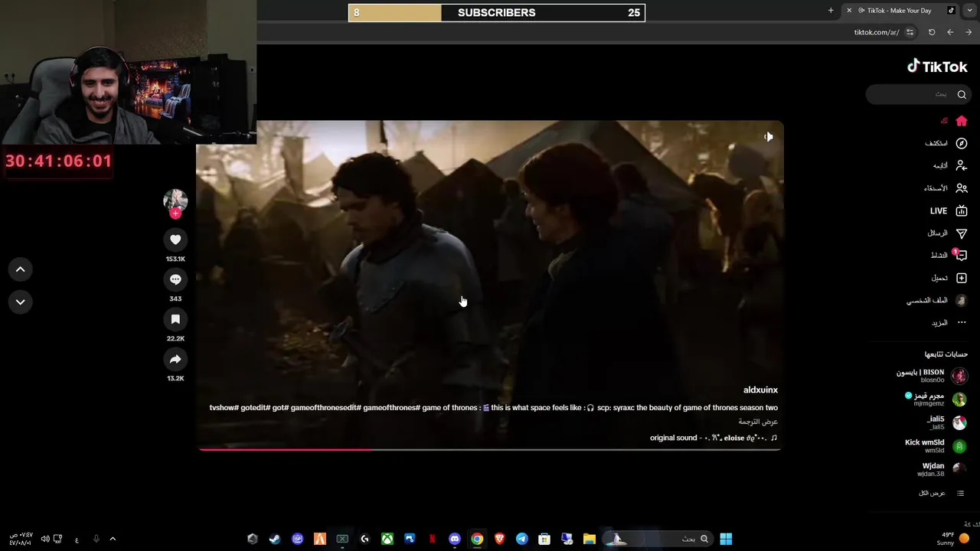Open the Following person icon in sidebar
The height and width of the screenshot is (551, 980).
(x=962, y=165)
